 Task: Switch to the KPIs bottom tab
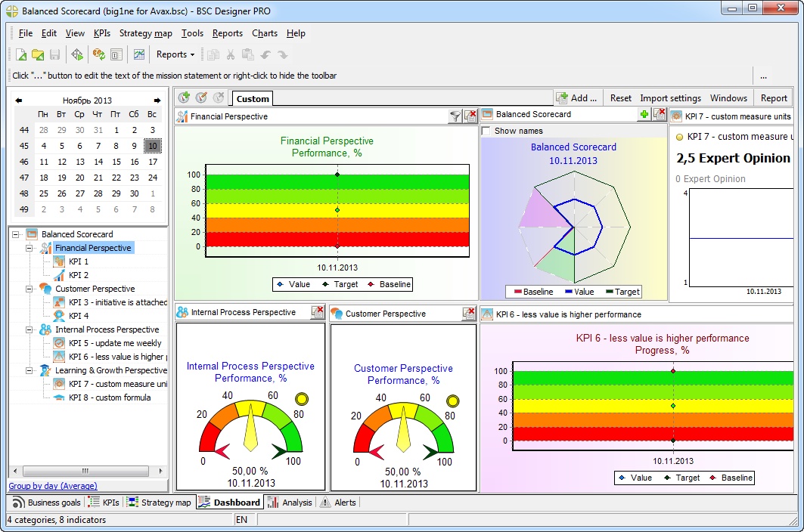[104, 503]
